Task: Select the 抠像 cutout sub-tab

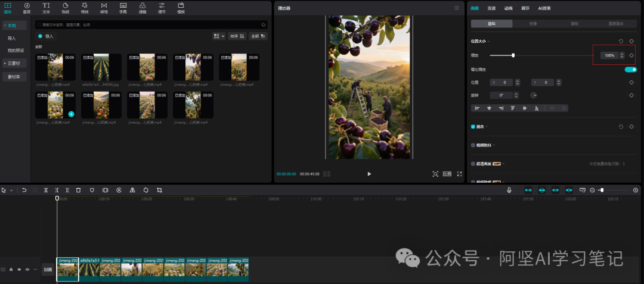Action: pos(533,24)
